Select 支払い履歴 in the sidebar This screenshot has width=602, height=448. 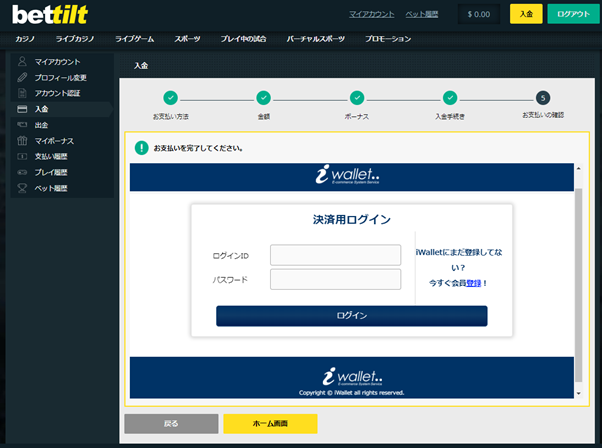tap(51, 156)
